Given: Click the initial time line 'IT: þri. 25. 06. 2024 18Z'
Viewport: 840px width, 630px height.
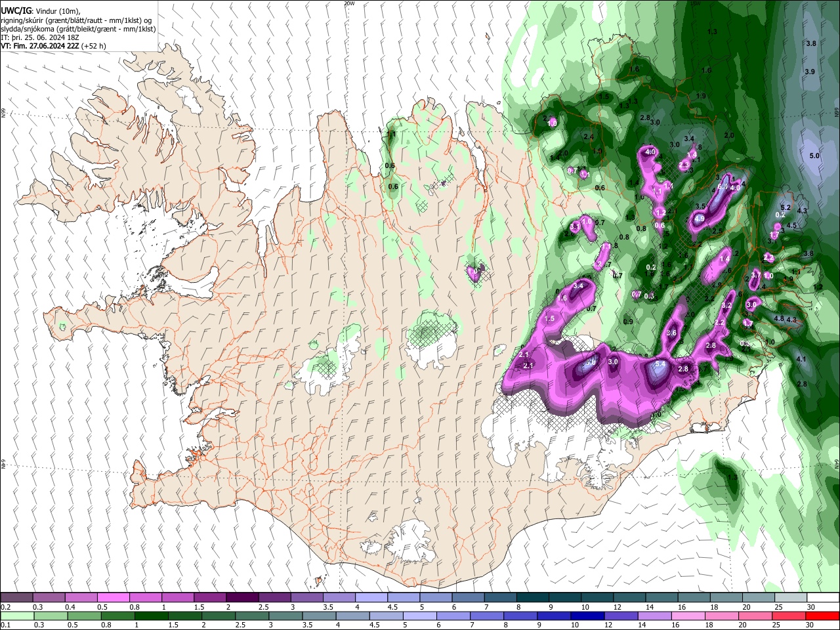Looking at the screenshot, I should pyautogui.click(x=40, y=37).
